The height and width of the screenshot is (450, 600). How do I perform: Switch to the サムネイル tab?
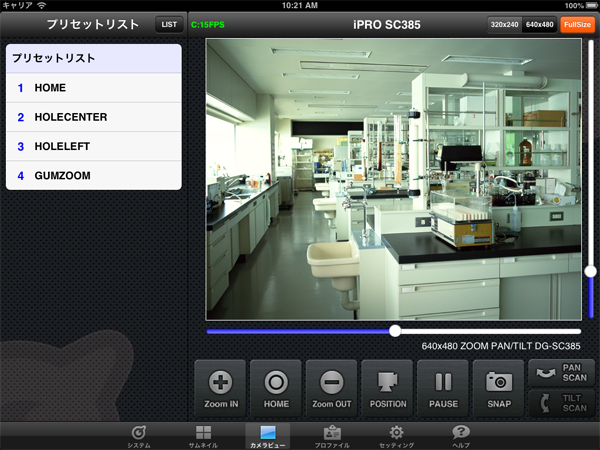(x=203, y=436)
